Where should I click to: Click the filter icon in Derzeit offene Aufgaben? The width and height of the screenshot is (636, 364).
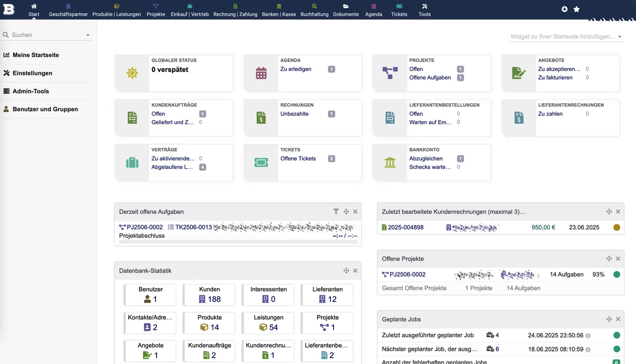coord(336,211)
